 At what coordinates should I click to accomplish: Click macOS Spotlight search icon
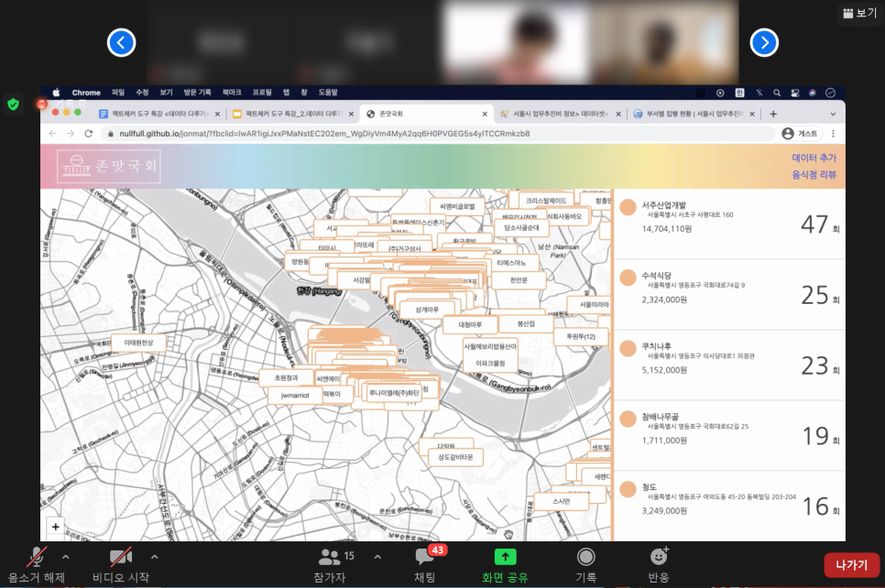(x=777, y=93)
